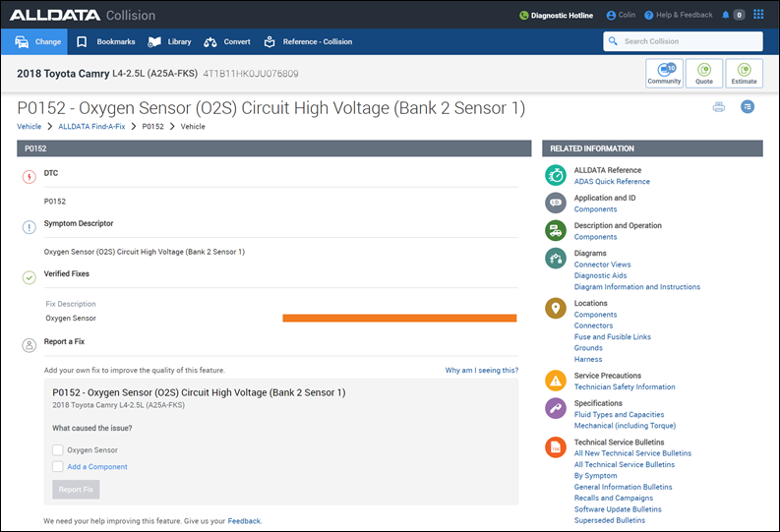Open the Estimate tool
The image size is (780, 532).
click(744, 74)
